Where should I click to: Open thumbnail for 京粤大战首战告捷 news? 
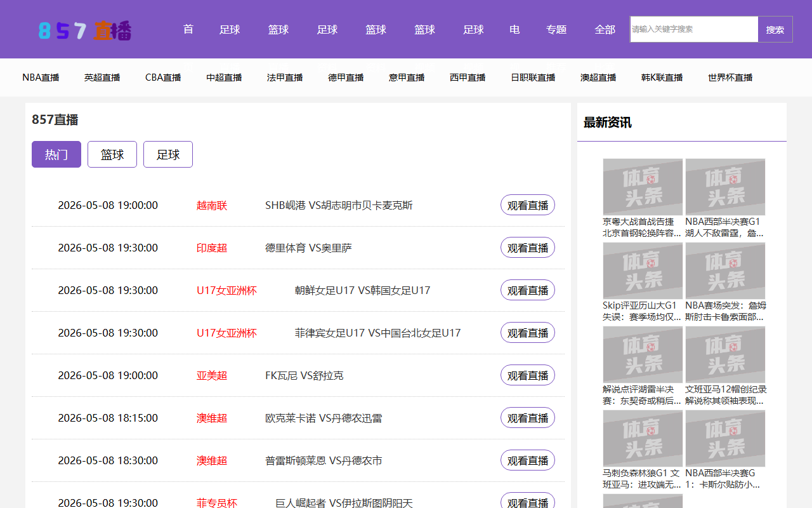(643, 187)
